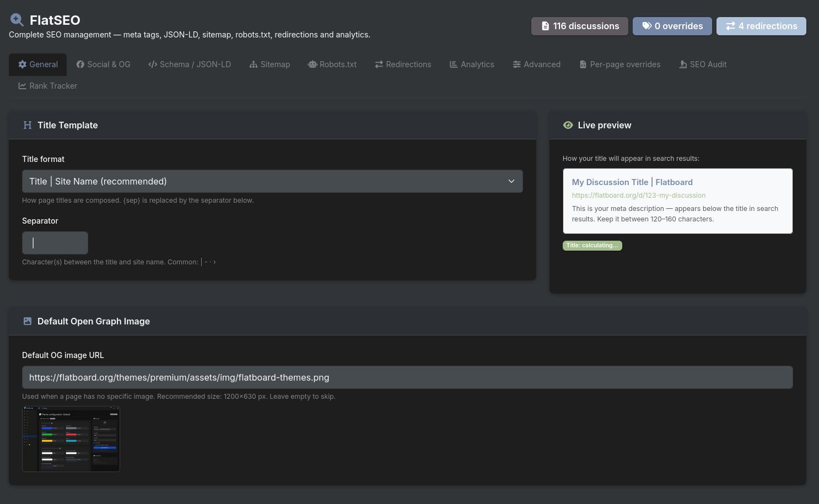Click the image icon beside Default Open Graph

[28, 321]
